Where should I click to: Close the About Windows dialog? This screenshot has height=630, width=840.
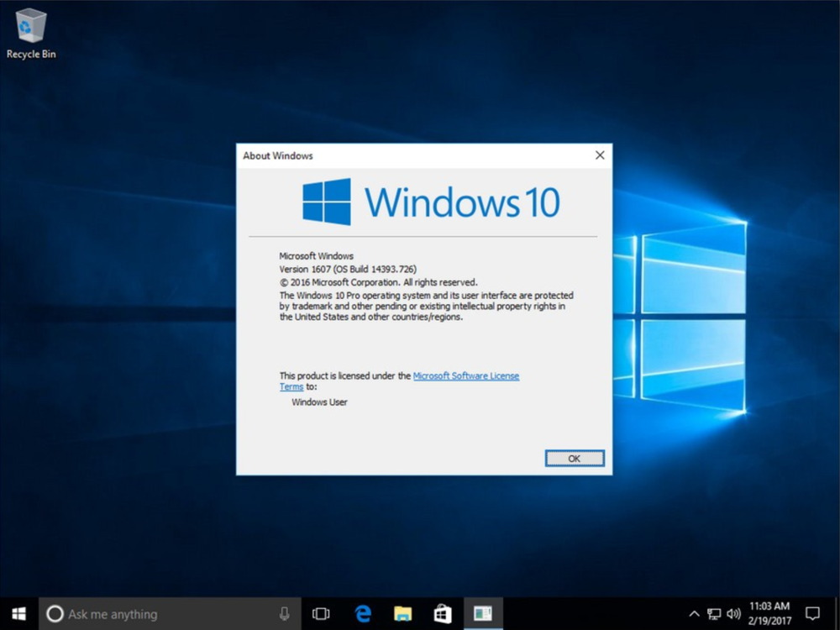click(x=600, y=155)
